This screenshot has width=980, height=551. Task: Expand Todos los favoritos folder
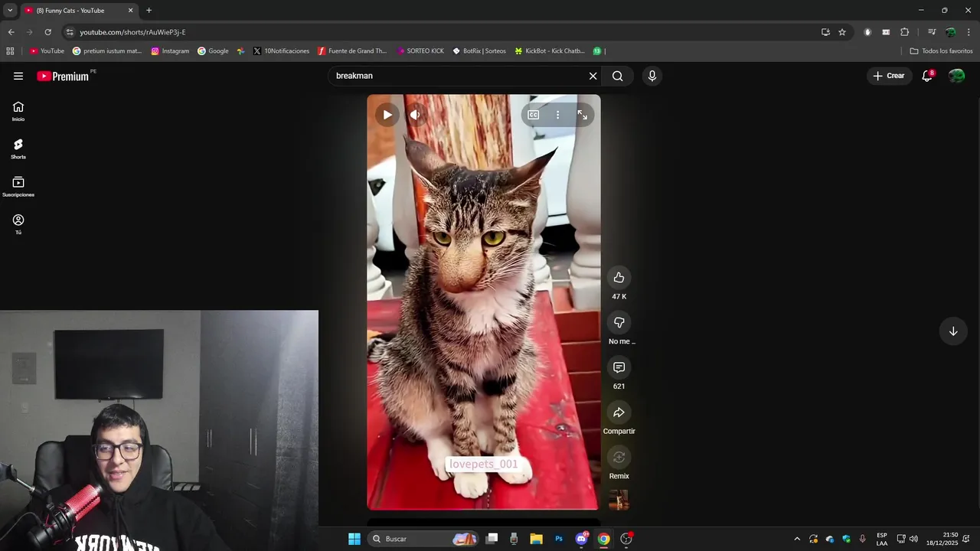[941, 51]
